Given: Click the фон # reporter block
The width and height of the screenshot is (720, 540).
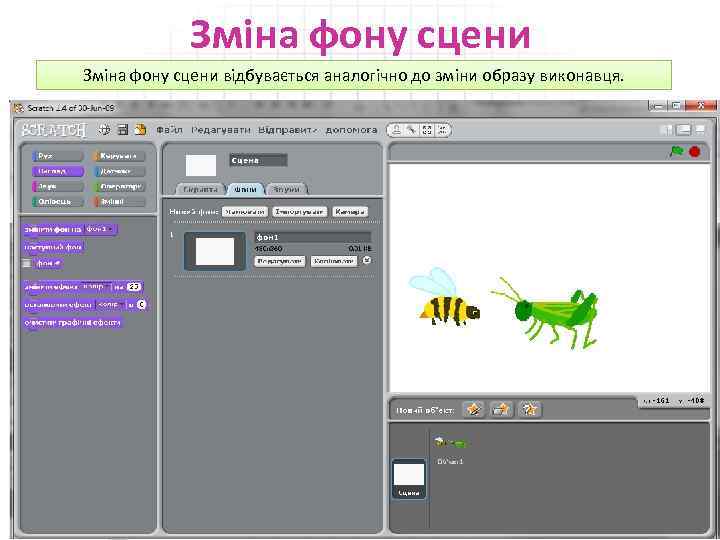Looking at the screenshot, I should point(49,264).
